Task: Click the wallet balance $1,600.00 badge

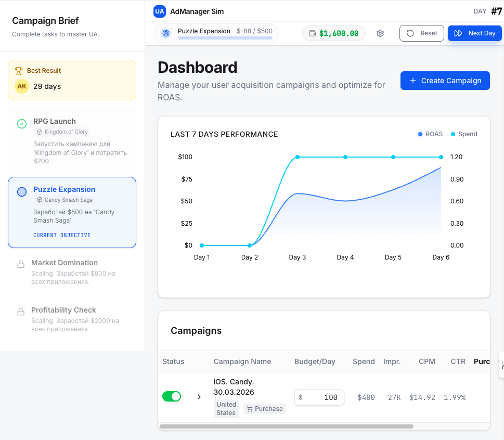Action: (x=334, y=33)
